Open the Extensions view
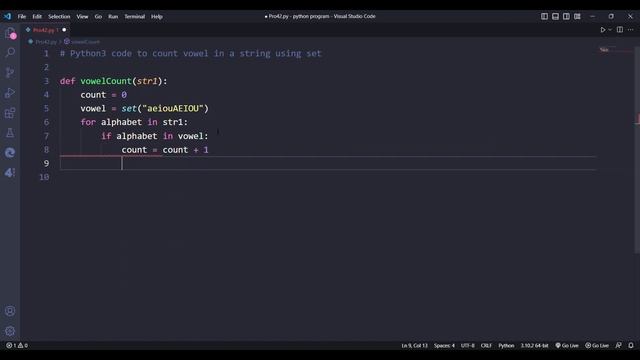640x360 pixels. click(x=10, y=113)
